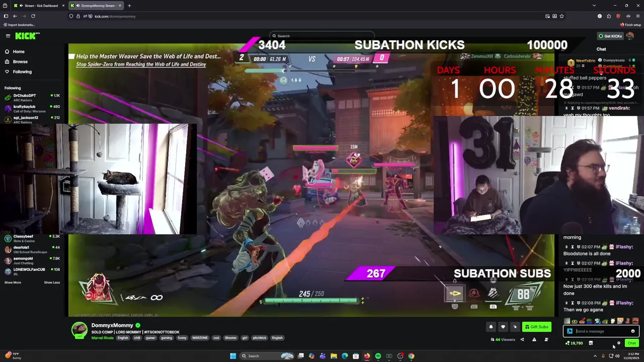Open Spotify from taskbar
This screenshot has height=362, width=644.
378,356
